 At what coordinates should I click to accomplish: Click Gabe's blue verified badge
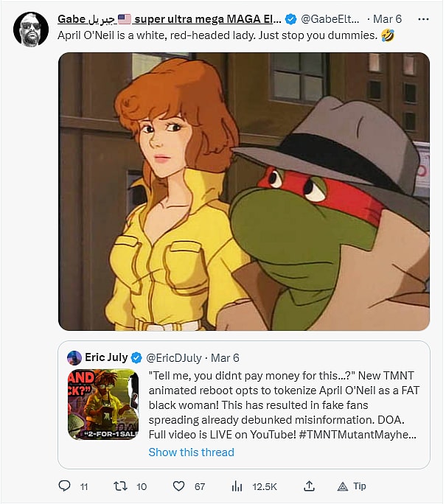292,18
